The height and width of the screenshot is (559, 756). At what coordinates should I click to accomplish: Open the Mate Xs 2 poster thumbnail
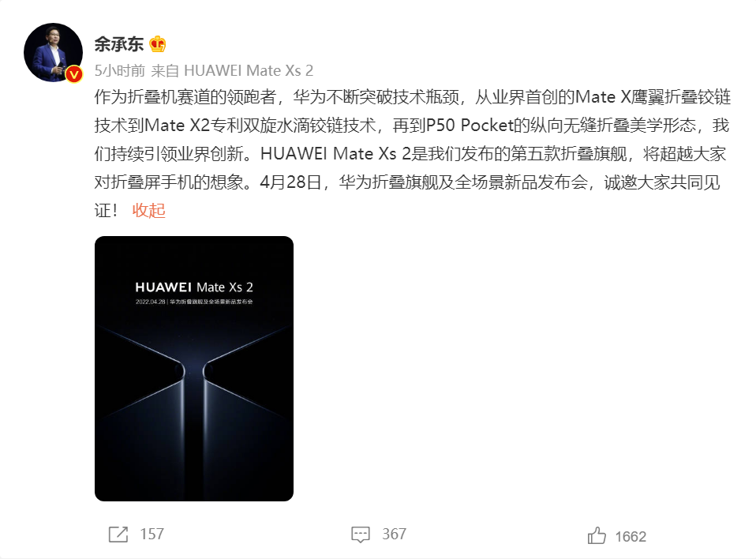pyautogui.click(x=194, y=369)
